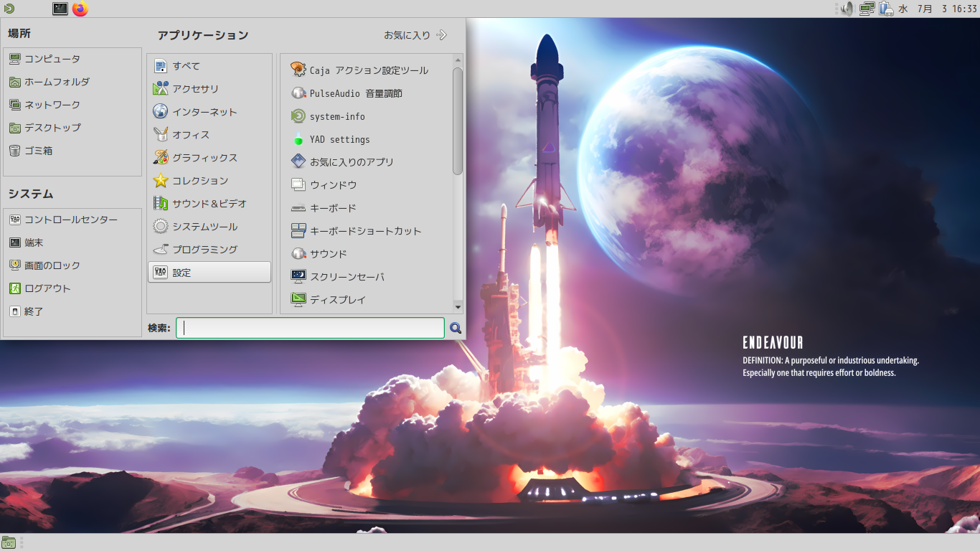Launch 端末 from system list
Screen dimensions: 980x551
72,242
